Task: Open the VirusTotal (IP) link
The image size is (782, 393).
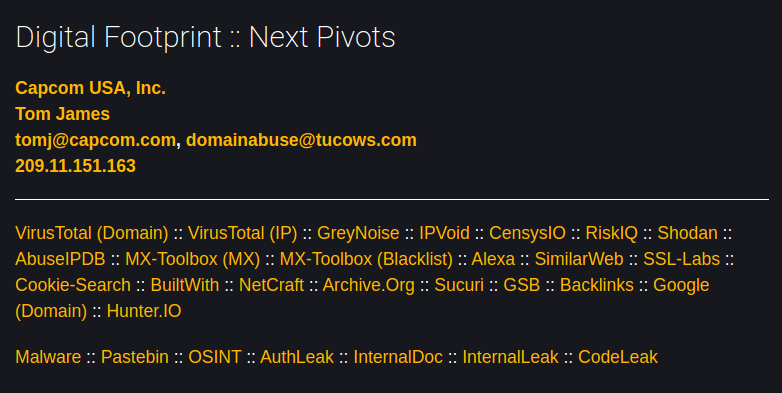Action: [242, 233]
